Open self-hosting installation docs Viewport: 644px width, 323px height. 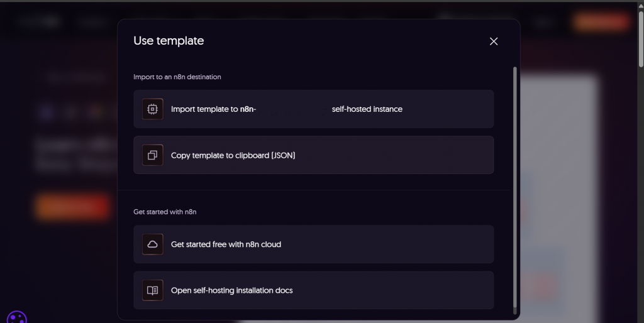pyautogui.click(x=313, y=290)
